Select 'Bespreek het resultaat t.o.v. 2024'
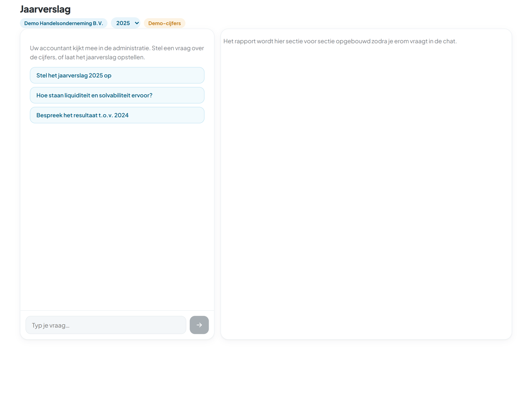The height and width of the screenshot is (402, 532). tap(117, 115)
